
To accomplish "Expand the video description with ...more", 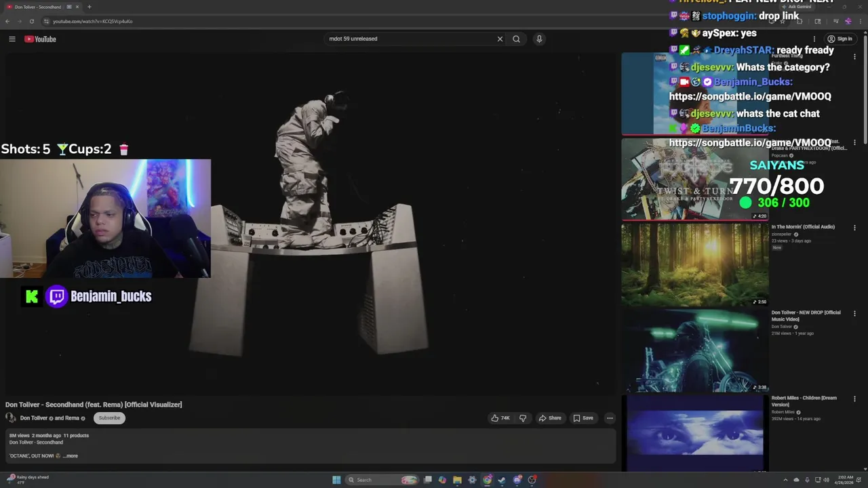I will coord(71,456).
